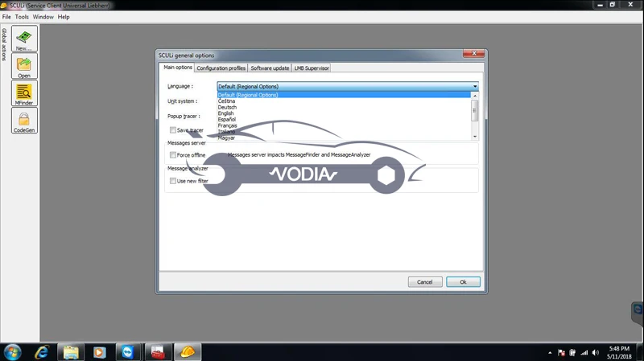Select English in the language list
Image resolution: width=644 pixels, height=361 pixels.
click(344, 113)
